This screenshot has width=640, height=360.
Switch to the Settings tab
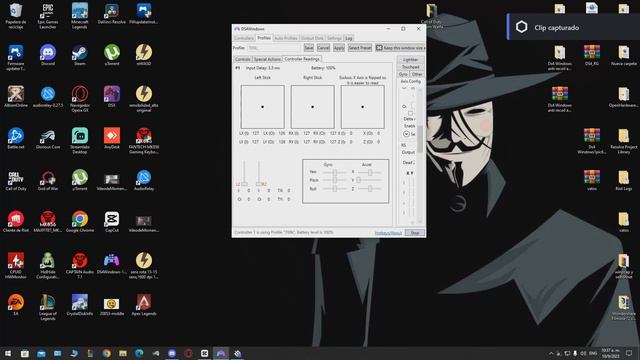[x=334, y=38]
